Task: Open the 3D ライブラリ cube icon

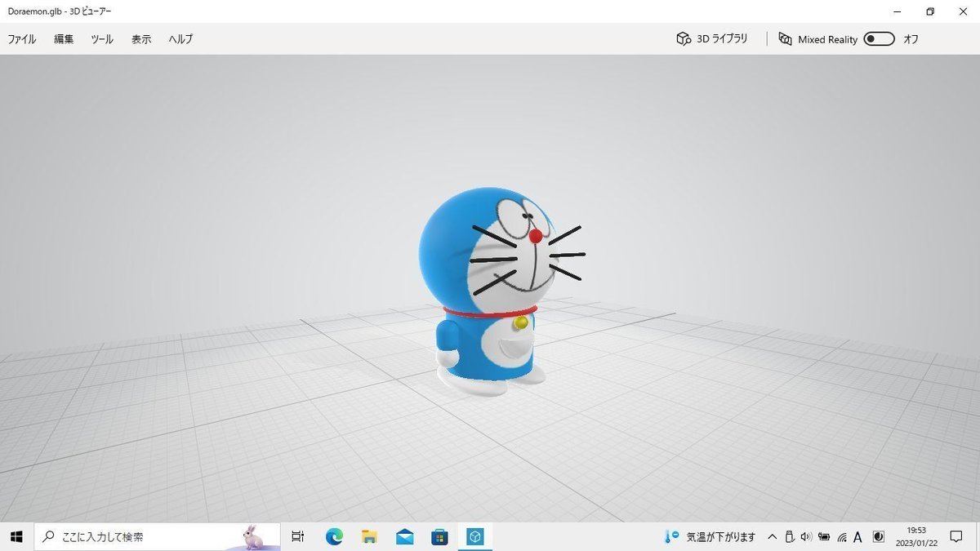Action: 682,38
